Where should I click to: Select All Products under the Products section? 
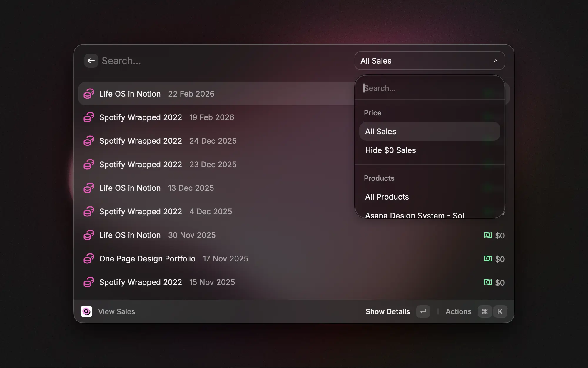point(387,197)
